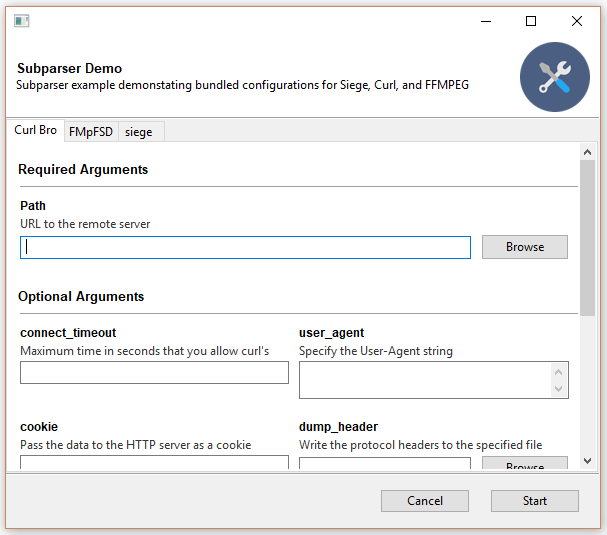Maximize the Subparser Demo window

coord(531,21)
